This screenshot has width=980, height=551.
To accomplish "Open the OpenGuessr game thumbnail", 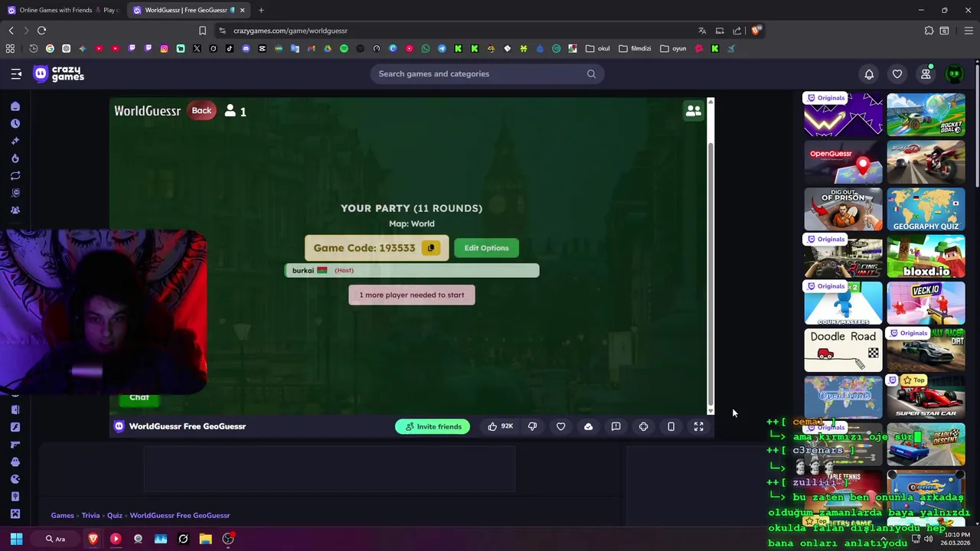I will (843, 161).
